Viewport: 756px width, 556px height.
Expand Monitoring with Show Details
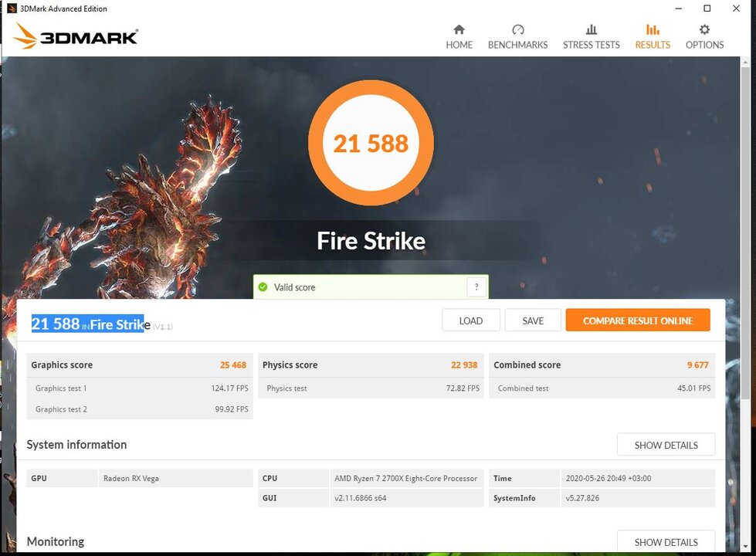coord(666,541)
